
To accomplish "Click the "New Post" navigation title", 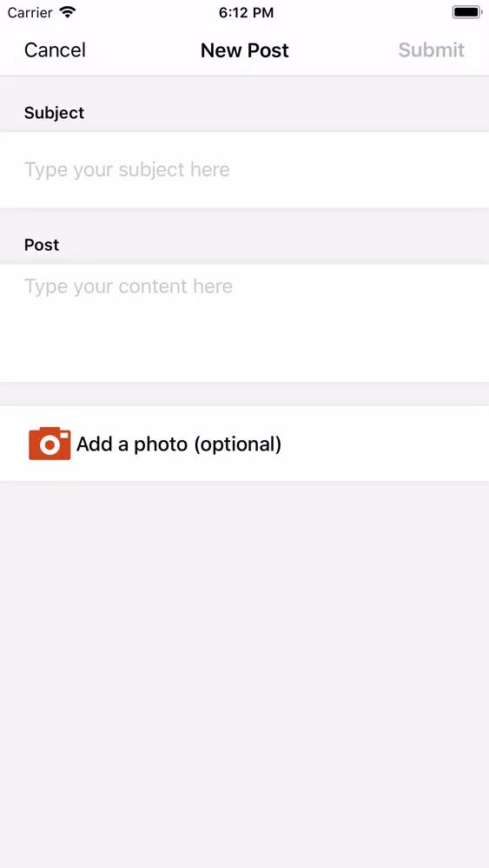I will coord(244,49).
